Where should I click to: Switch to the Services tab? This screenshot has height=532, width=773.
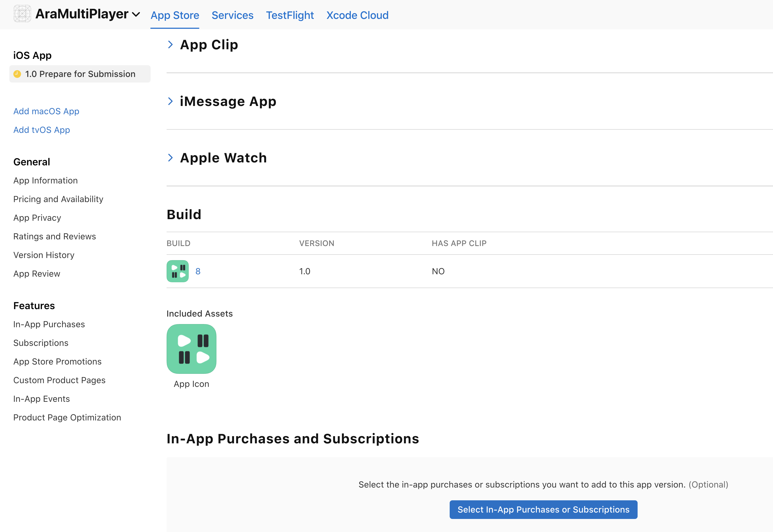click(x=232, y=15)
